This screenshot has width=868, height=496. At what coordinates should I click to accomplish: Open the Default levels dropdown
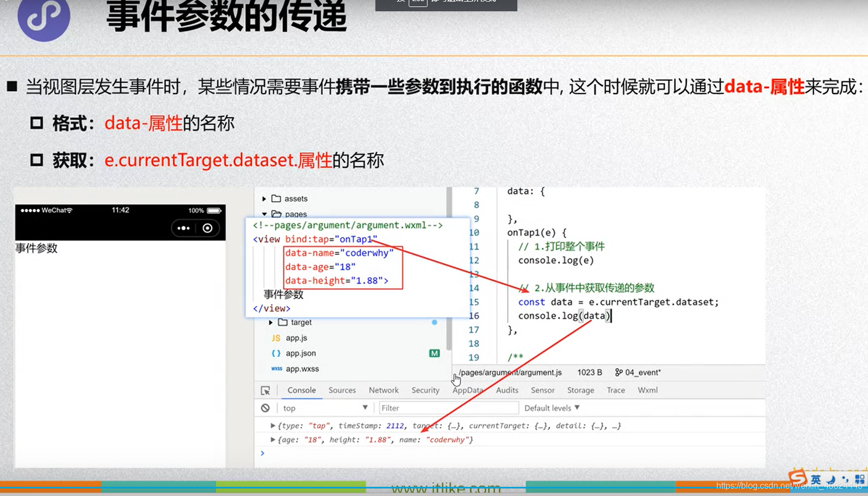pyautogui.click(x=552, y=408)
